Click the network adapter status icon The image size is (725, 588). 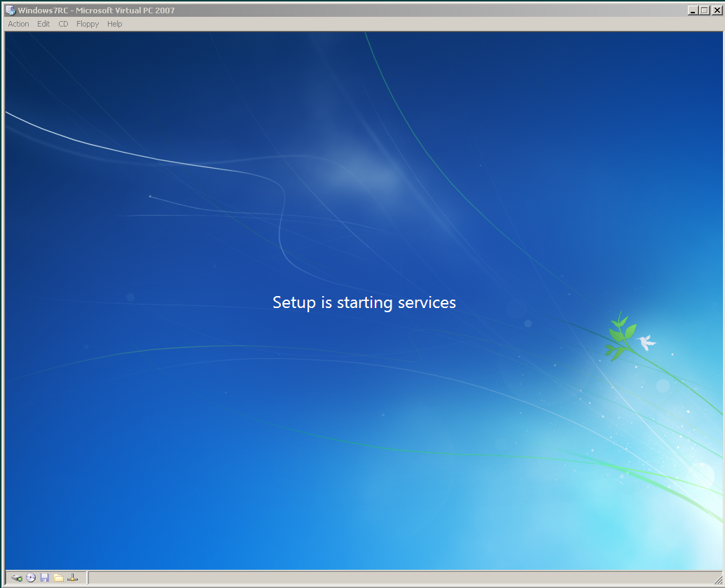(x=73, y=577)
